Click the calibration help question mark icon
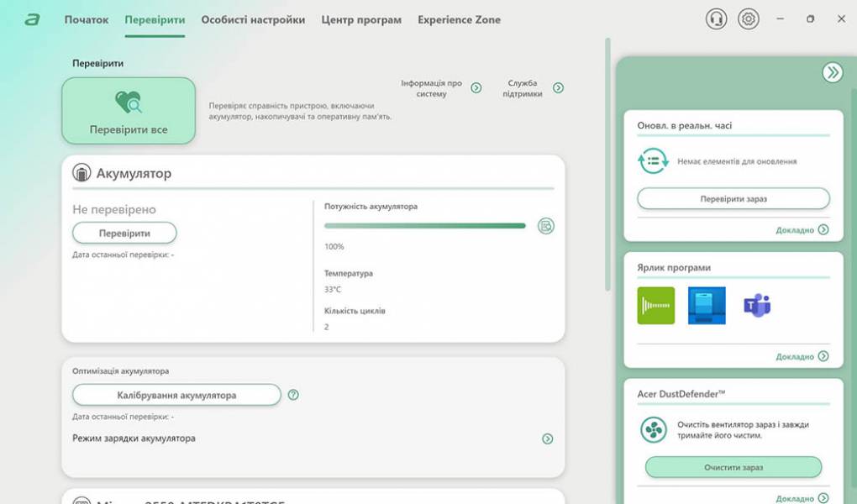 293,395
